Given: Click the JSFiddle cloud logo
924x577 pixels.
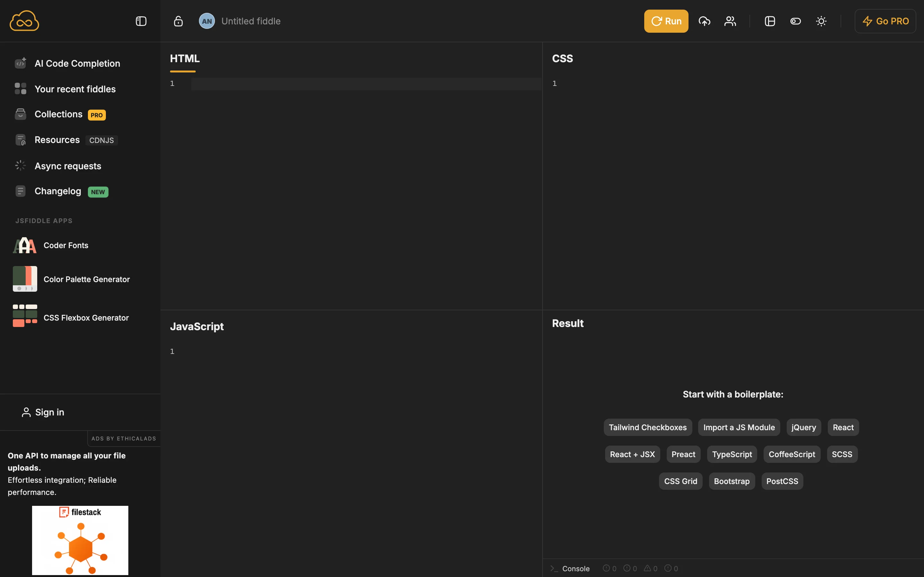Looking at the screenshot, I should coord(24,21).
